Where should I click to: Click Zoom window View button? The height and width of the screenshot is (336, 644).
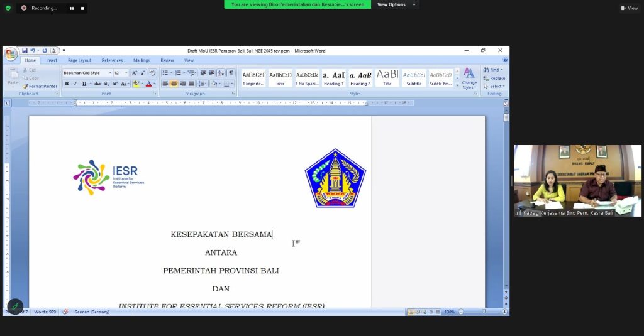629,8
